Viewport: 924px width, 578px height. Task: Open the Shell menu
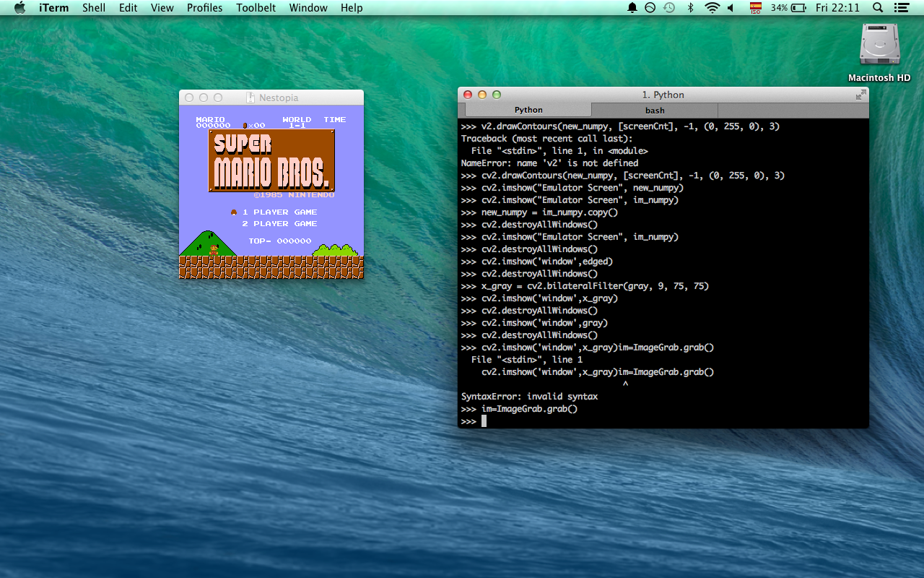point(94,8)
